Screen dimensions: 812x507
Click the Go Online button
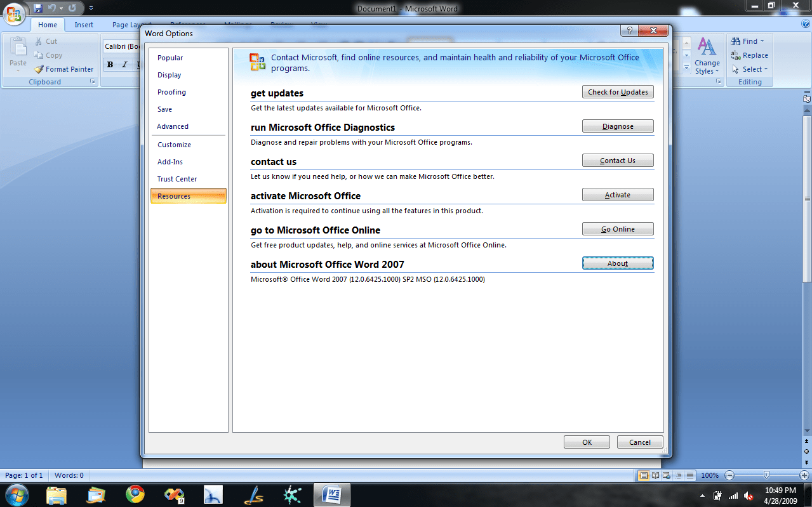coord(618,229)
